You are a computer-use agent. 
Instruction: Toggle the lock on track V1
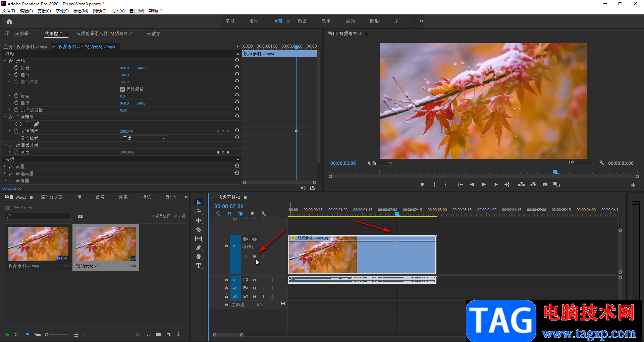227,246
